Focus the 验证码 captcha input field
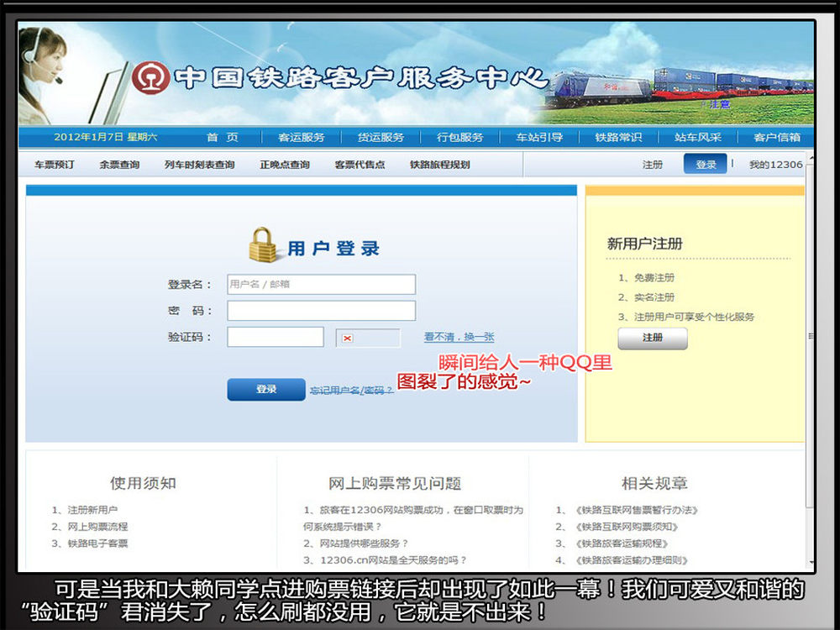 tap(276, 337)
